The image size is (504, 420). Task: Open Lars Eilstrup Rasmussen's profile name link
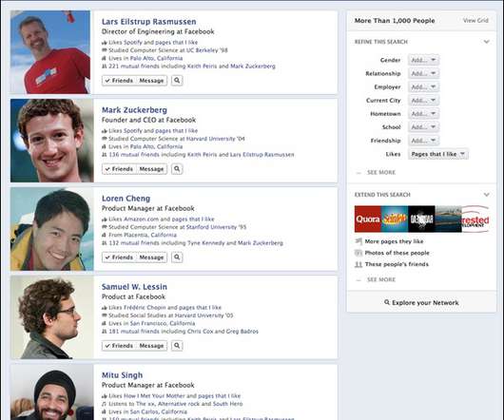pyautogui.click(x=148, y=22)
